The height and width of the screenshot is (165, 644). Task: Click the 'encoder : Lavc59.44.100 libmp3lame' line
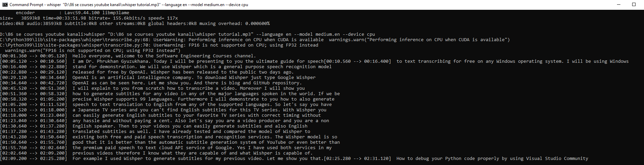[73, 13]
